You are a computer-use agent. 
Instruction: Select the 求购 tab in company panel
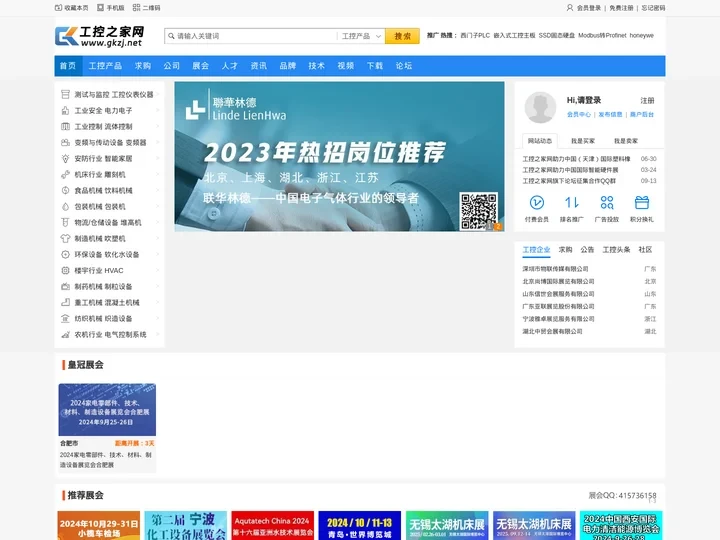pos(565,250)
